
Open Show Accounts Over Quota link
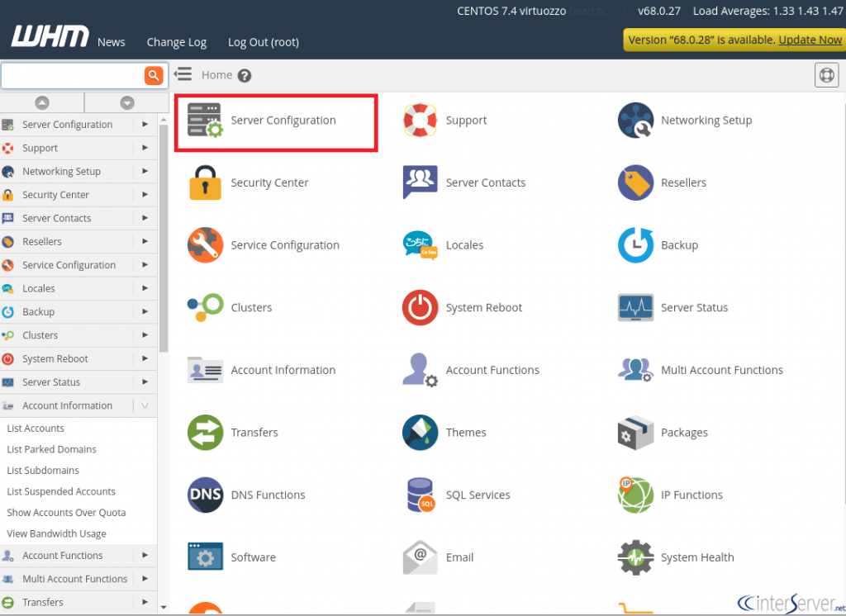(x=66, y=513)
